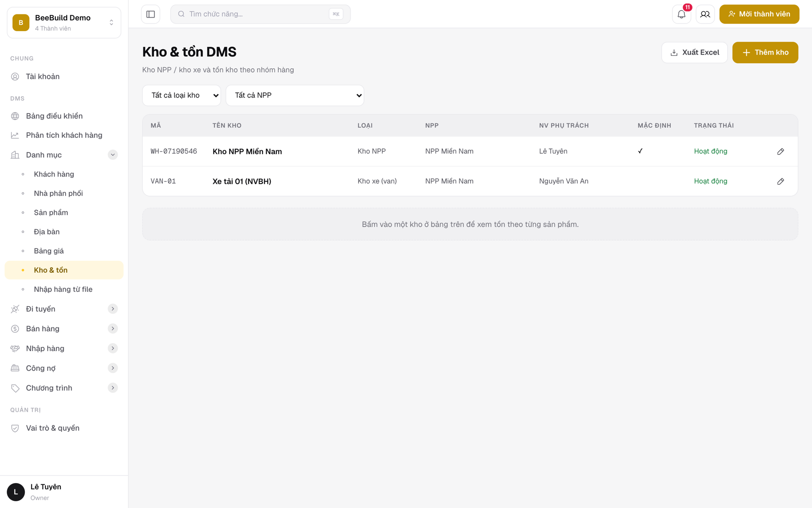Viewport: 812px width, 508px height.
Task: Edit Kho NPP Miền Nam with pencil icon
Action: [x=780, y=151]
